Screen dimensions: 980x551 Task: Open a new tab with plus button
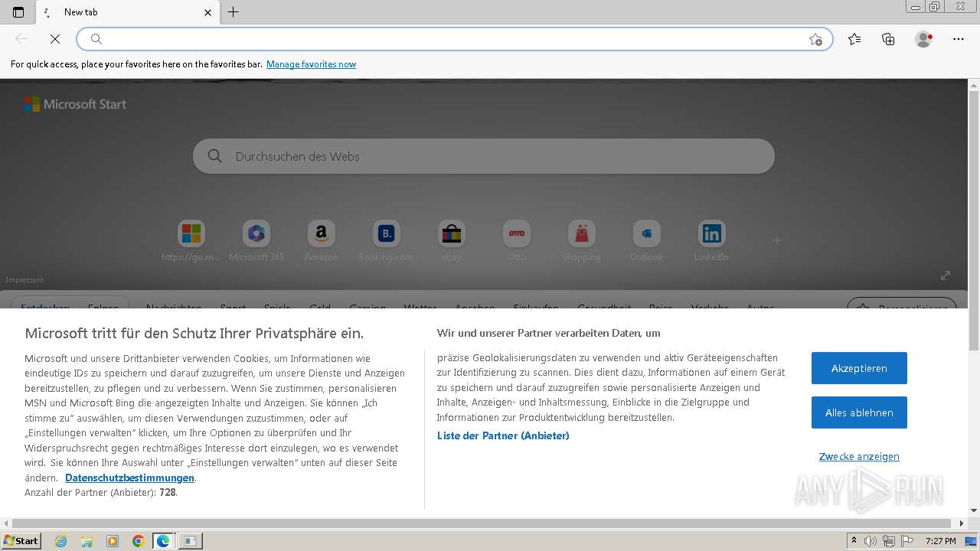click(x=234, y=12)
